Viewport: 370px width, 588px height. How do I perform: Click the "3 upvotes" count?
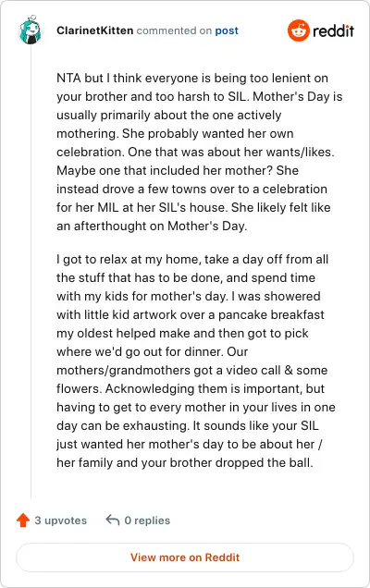(61, 521)
